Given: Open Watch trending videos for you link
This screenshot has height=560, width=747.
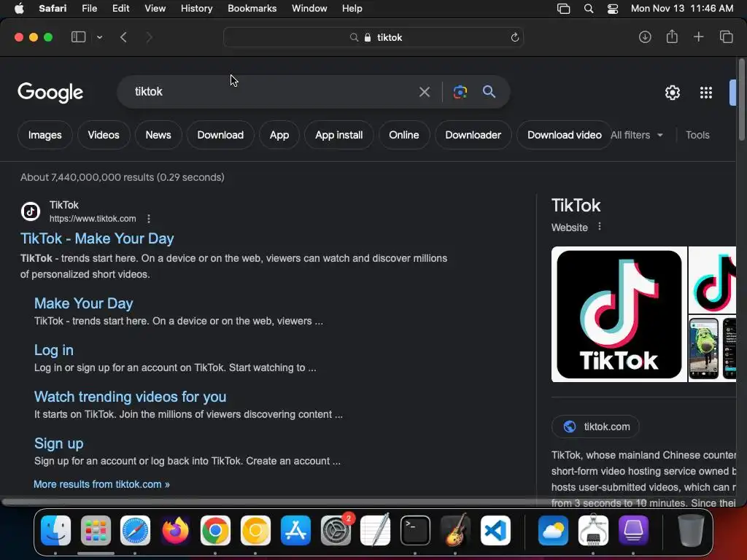Looking at the screenshot, I should point(130,397).
